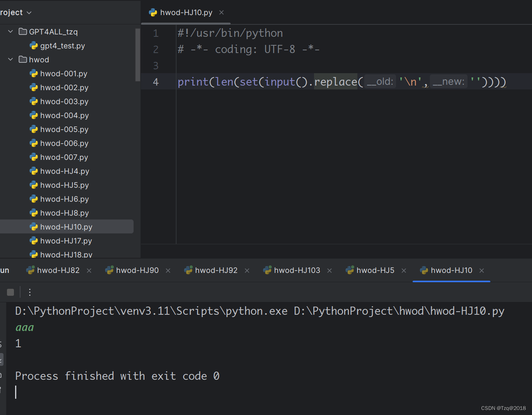Switch to hwod-HJ10.py editor tab
The image size is (532, 415).
click(186, 12)
